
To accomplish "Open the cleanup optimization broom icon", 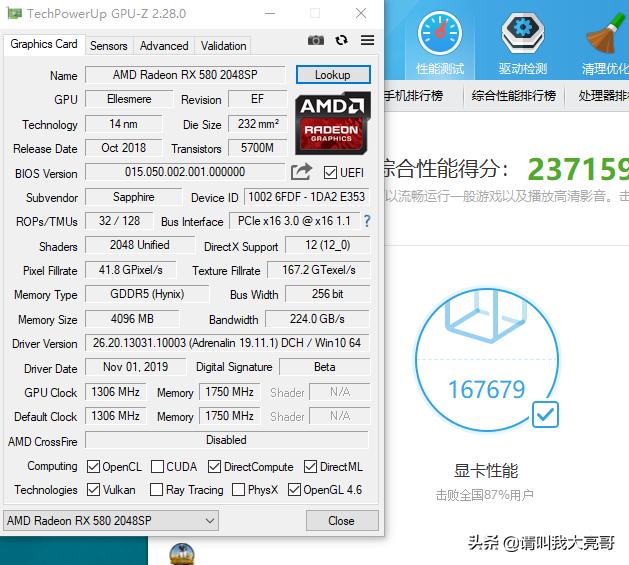I will point(606,33).
